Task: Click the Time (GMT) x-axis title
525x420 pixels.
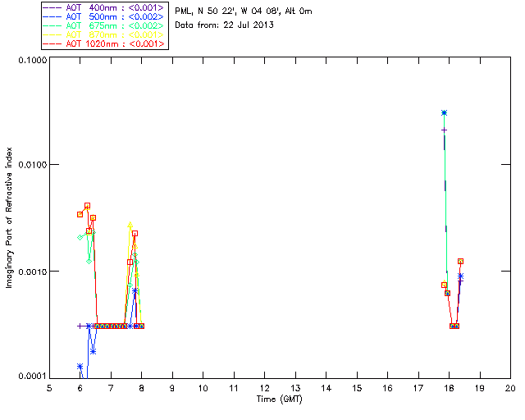Action: click(280, 398)
